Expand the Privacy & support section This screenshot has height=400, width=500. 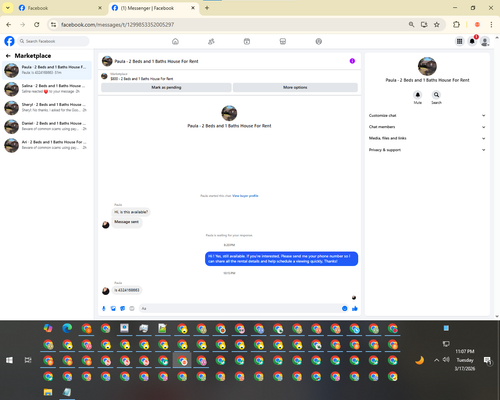(x=427, y=150)
